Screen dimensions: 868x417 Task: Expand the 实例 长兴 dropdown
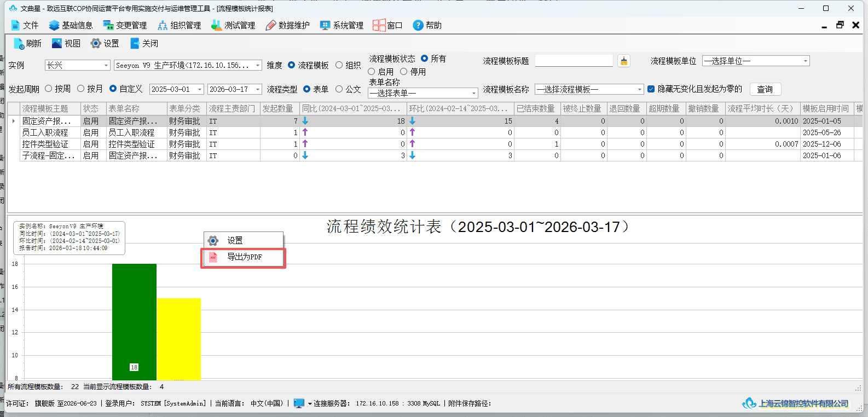(x=106, y=65)
